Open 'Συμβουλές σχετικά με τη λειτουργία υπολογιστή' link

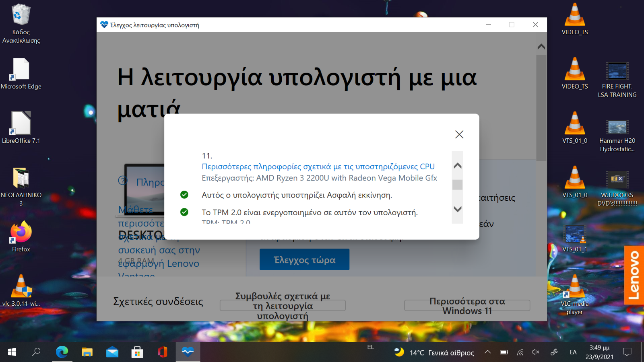[x=283, y=305]
